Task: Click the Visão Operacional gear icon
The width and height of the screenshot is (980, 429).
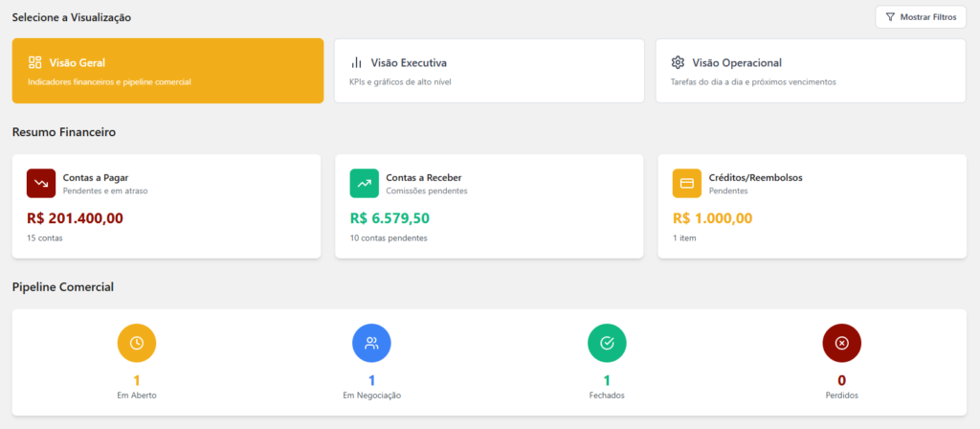Action: click(678, 62)
